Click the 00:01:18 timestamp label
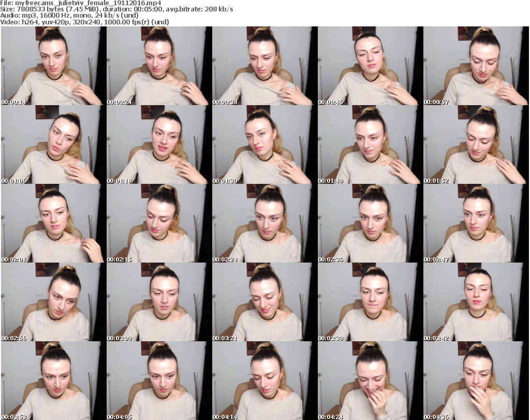530x420 pixels. pyautogui.click(x=120, y=181)
